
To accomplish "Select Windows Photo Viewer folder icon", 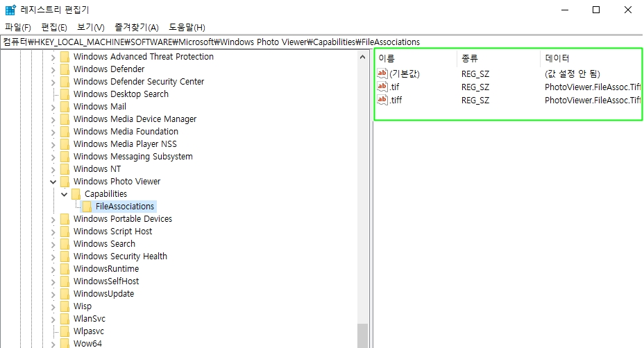I will point(65,182).
